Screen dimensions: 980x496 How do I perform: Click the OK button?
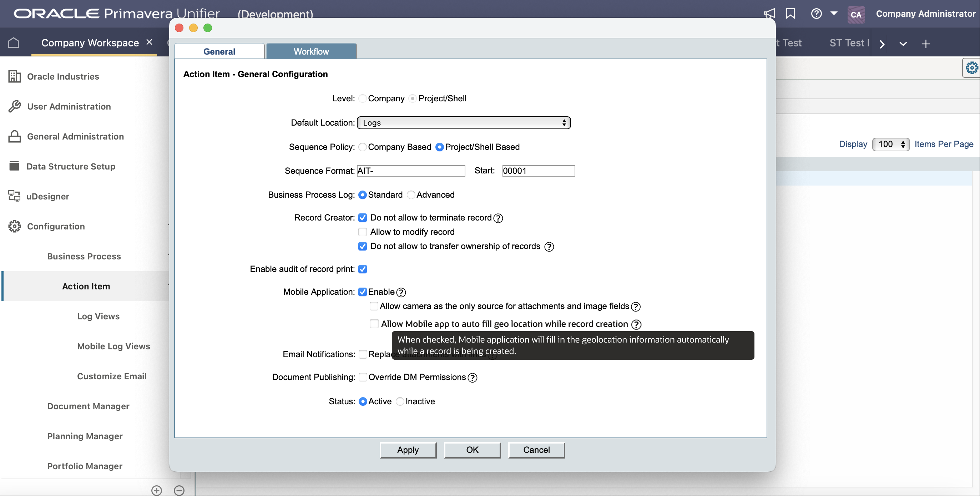(472, 450)
